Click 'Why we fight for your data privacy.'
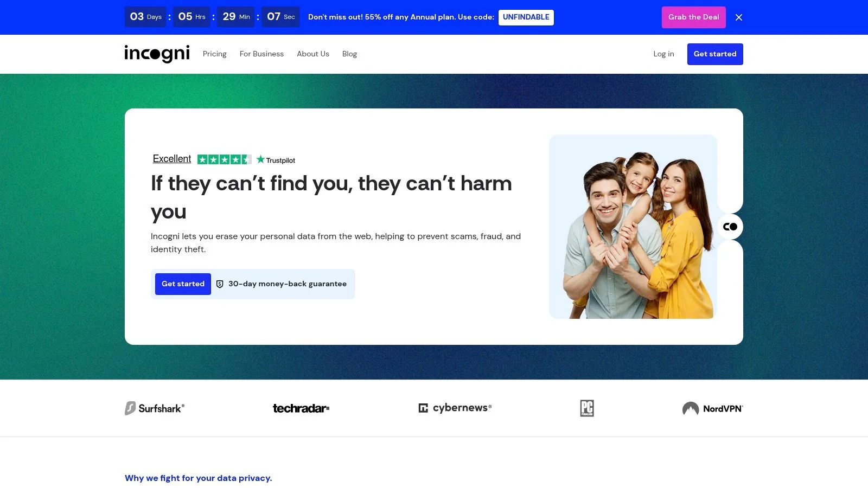 [x=199, y=478]
